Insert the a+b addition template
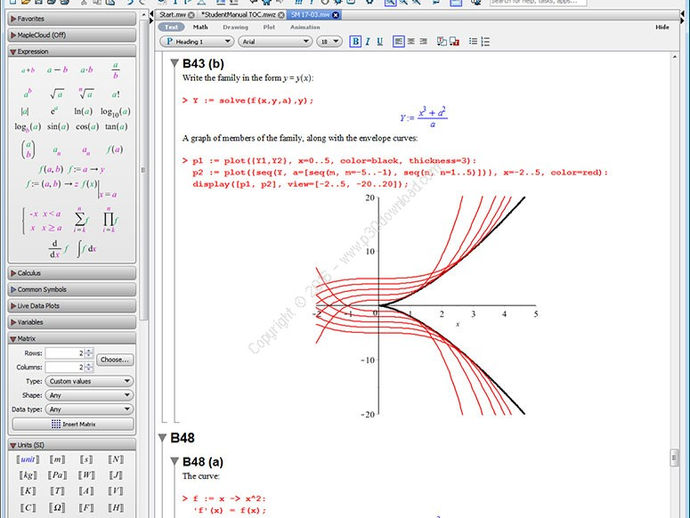This screenshot has width=690, height=518. [x=27, y=70]
